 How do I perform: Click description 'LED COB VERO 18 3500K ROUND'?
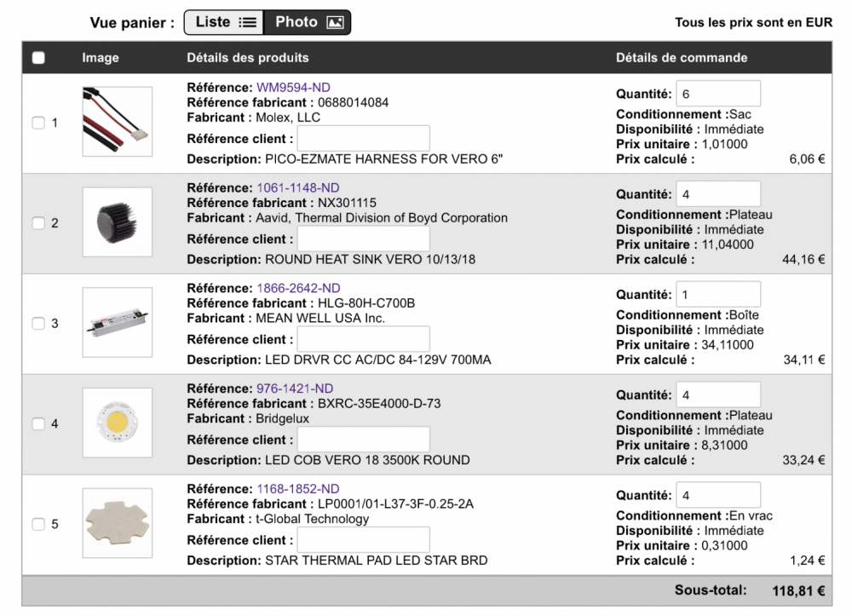367,460
